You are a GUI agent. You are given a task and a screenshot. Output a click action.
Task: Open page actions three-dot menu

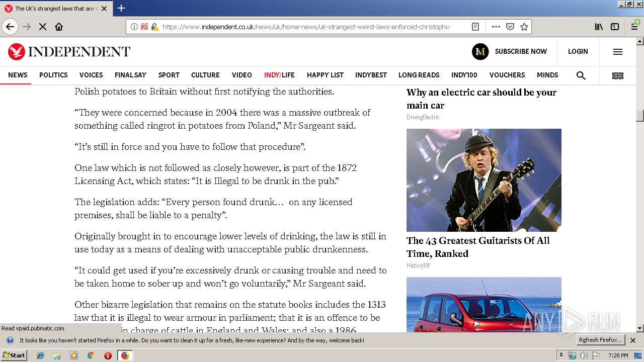pos(496,27)
